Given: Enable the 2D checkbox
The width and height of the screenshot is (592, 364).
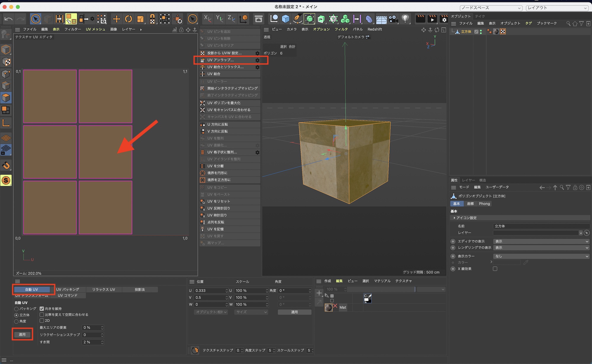Looking at the screenshot, I should [x=42, y=320].
